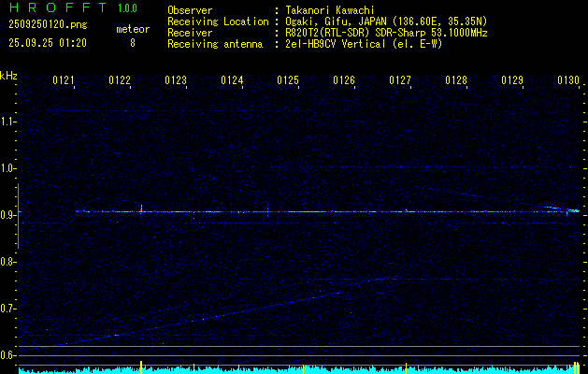Click the 0121 time axis marker
The height and width of the screenshot is (374, 588).
point(63,80)
